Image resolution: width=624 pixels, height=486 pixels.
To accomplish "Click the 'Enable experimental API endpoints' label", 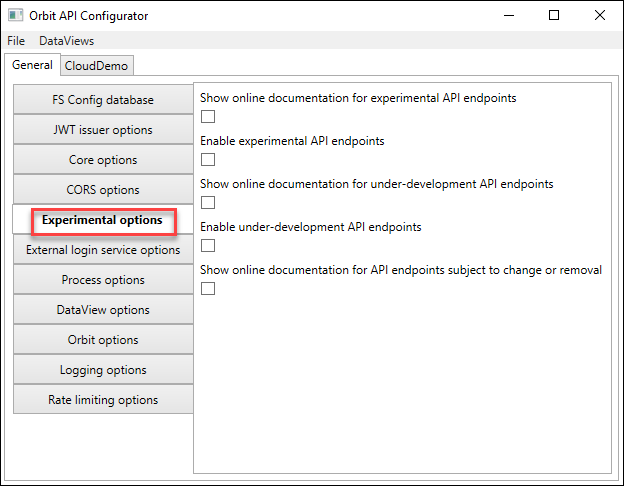I will [x=292, y=141].
